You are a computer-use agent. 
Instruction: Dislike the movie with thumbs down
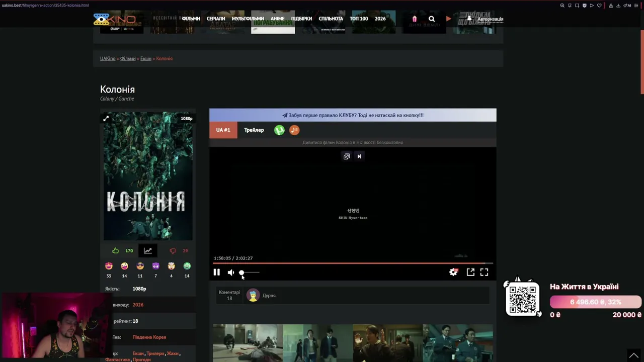point(173,251)
